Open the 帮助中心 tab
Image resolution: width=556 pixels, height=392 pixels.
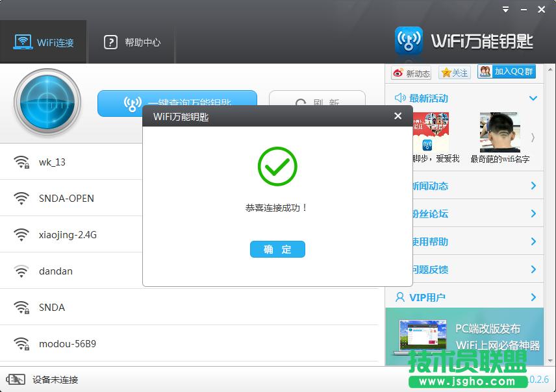132,41
